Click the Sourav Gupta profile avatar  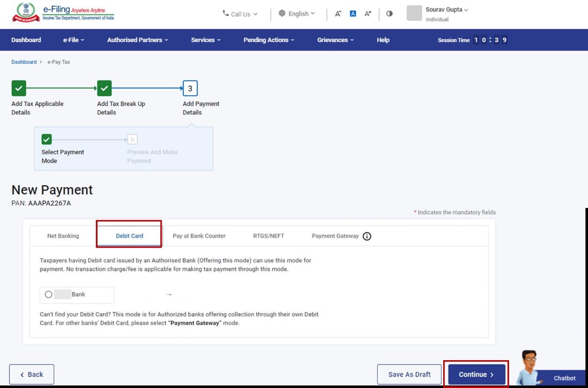point(414,13)
